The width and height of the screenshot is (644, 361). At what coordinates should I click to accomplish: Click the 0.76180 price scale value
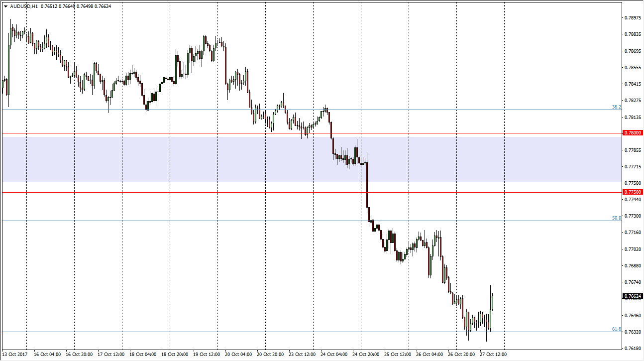632,348
